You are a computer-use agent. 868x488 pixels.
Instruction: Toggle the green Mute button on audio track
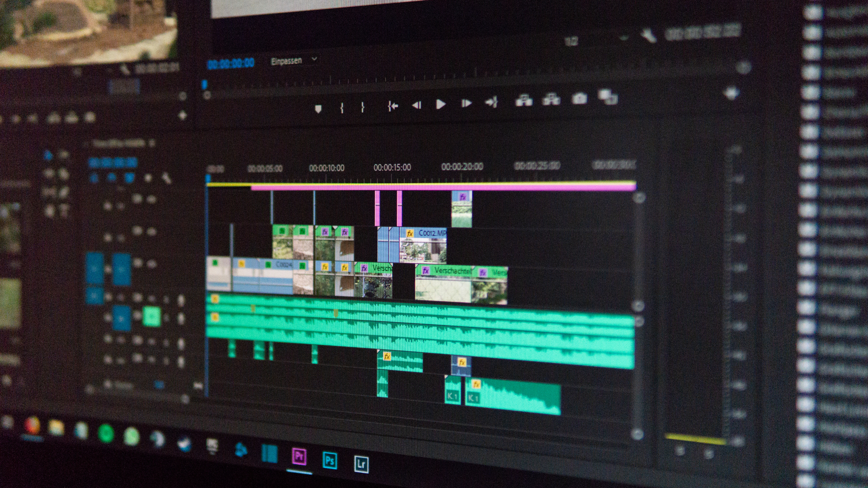point(151,316)
